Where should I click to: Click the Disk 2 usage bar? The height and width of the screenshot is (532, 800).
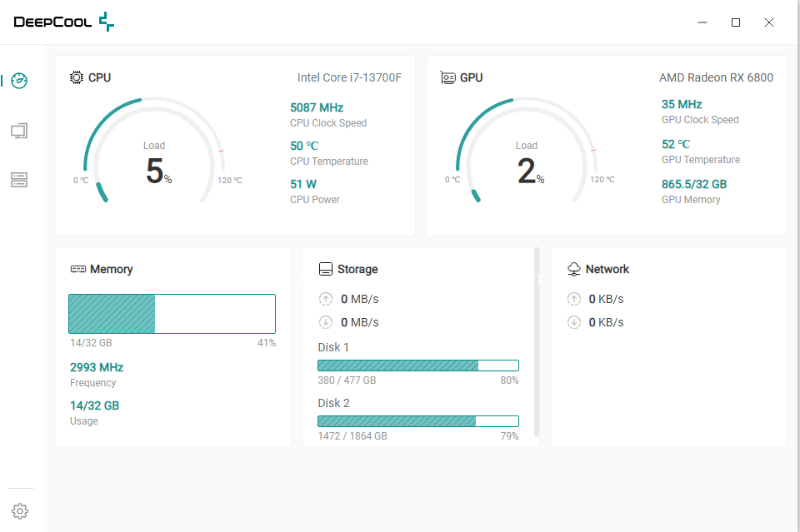(418, 421)
